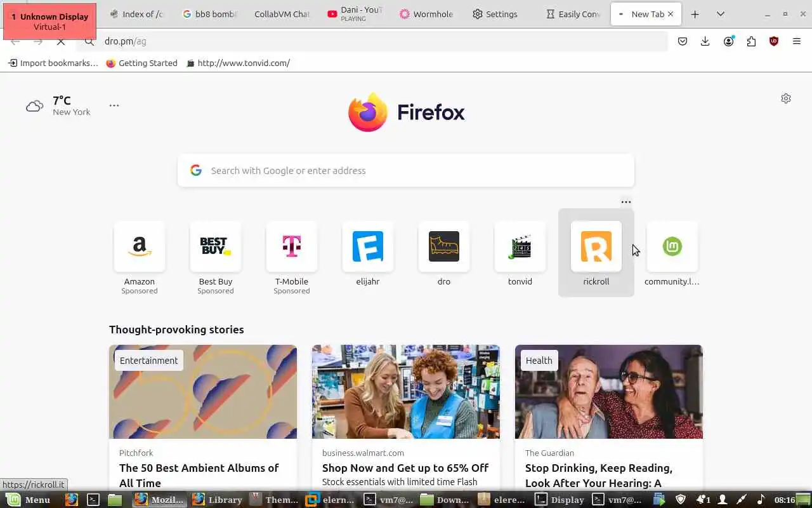
Task: Open Shop Now and Get up to 65% Off headline
Action: (x=405, y=468)
